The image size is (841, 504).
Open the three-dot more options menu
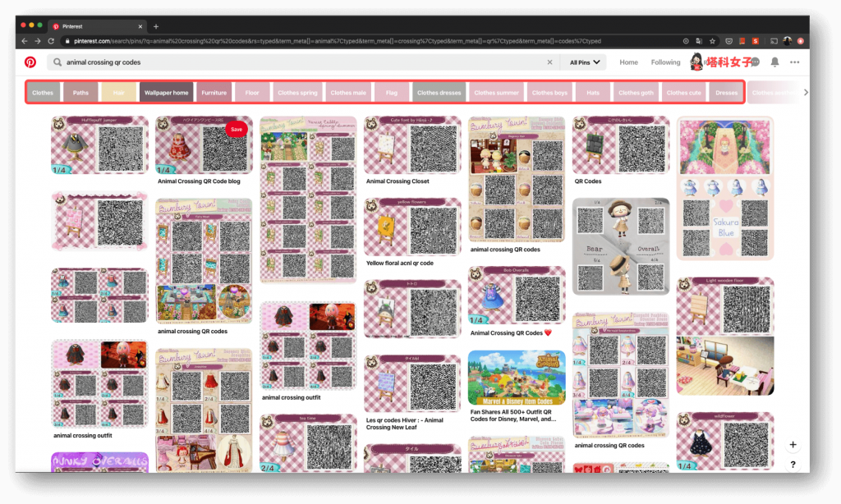click(x=794, y=62)
